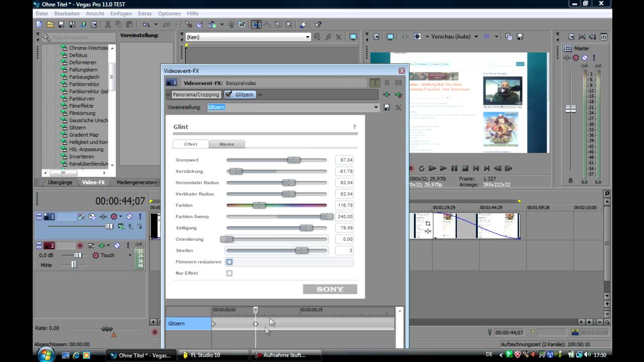Click the Undo arrow toolbar icon

point(146,24)
